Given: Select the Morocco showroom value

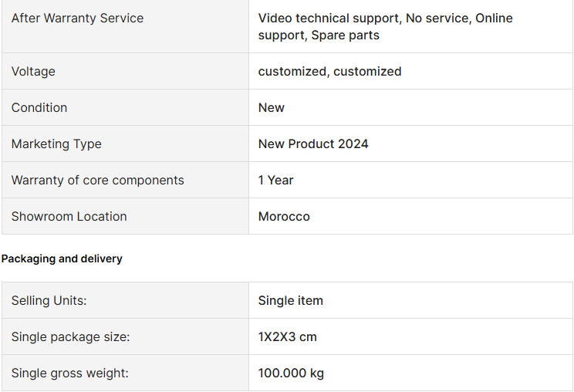Looking at the screenshot, I should [x=284, y=216].
